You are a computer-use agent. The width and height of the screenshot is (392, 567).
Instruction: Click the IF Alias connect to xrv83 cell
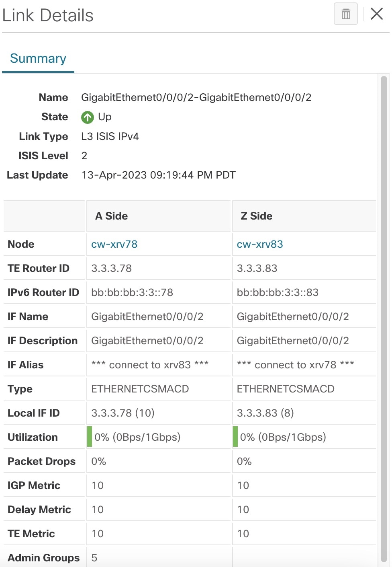point(150,365)
